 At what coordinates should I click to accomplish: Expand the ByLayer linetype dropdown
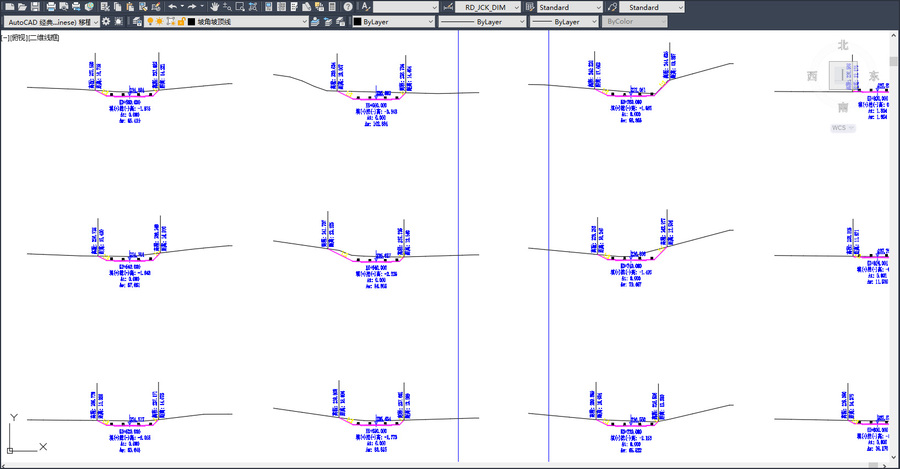pyautogui.click(x=522, y=22)
